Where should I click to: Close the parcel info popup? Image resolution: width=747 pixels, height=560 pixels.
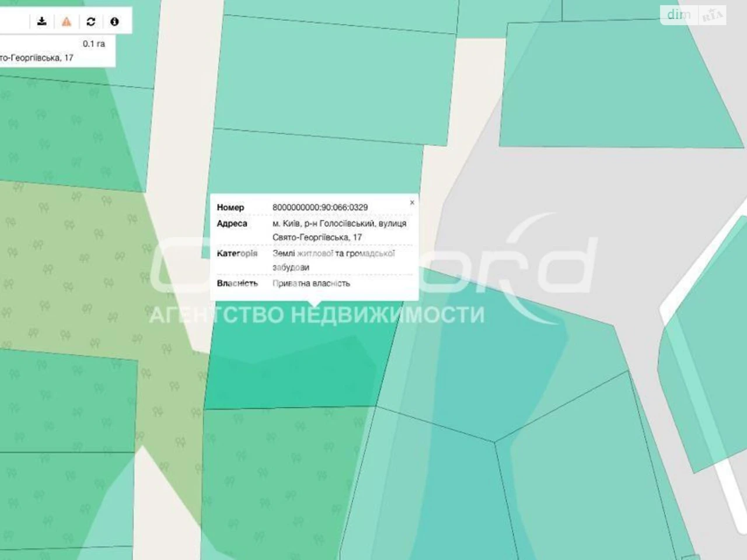tap(412, 202)
